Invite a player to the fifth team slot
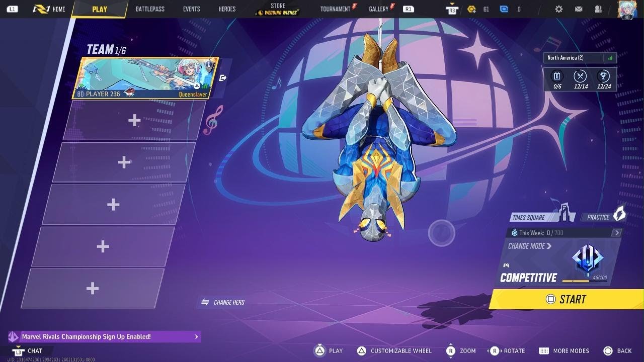Screen dimensions: 644x362 (103, 246)
